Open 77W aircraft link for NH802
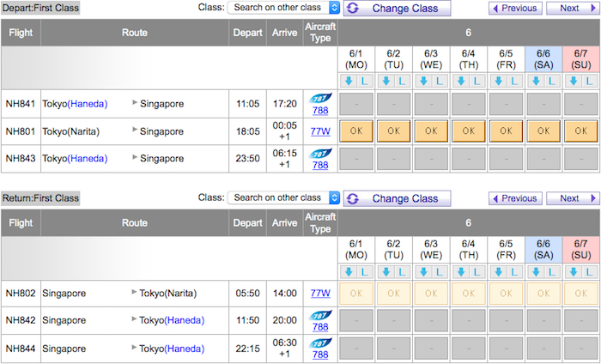Viewport: 601px width, 364px height. 320,293
